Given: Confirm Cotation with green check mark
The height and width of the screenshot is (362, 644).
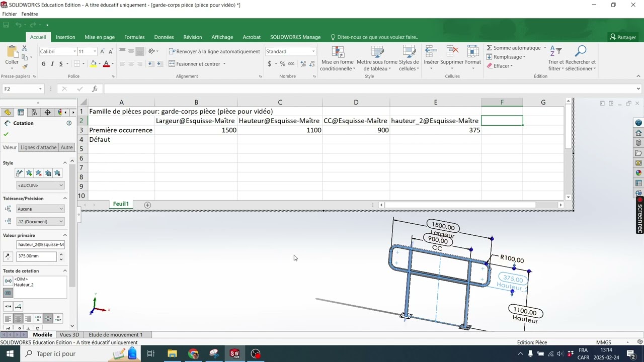Looking at the screenshot, I should point(6,134).
